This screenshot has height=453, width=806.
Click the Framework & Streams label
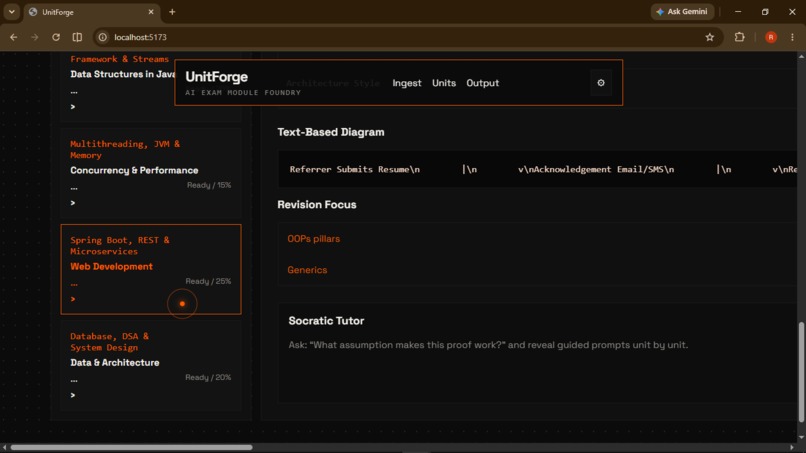pos(119,59)
